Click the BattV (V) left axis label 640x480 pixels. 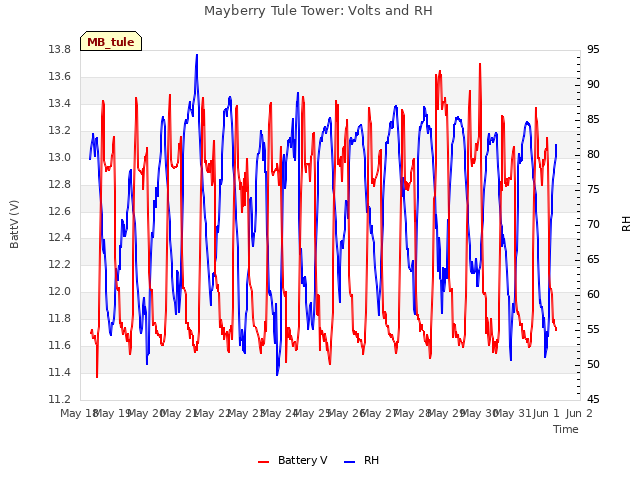coord(14,224)
